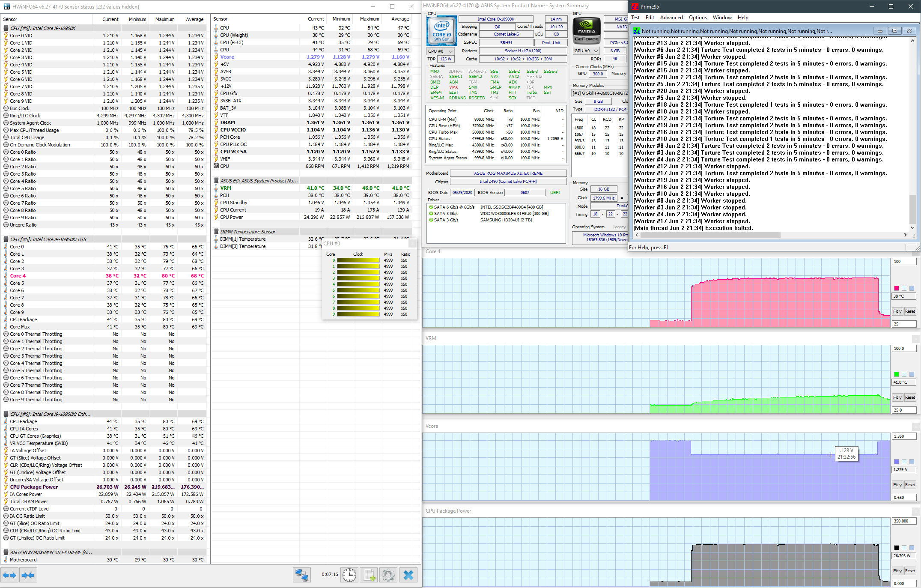Open the GPU #0 selector dropdown
The width and height of the screenshot is (921, 588).
(586, 51)
